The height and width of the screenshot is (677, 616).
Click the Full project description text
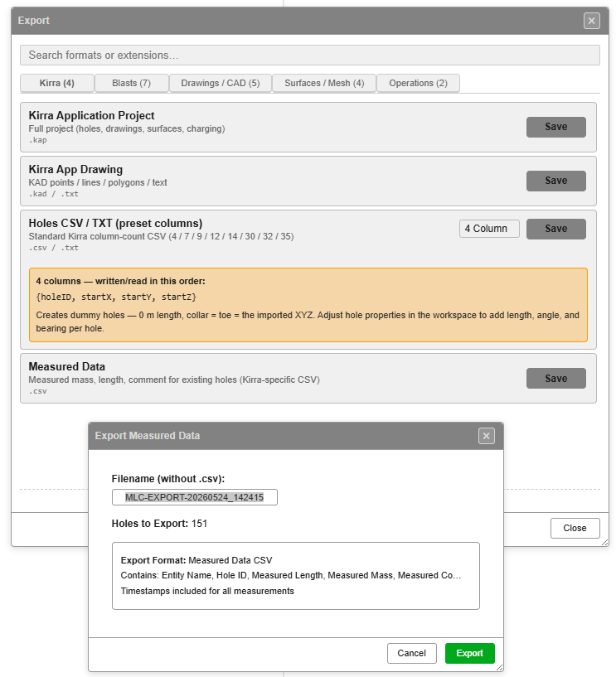pyautogui.click(x=127, y=128)
